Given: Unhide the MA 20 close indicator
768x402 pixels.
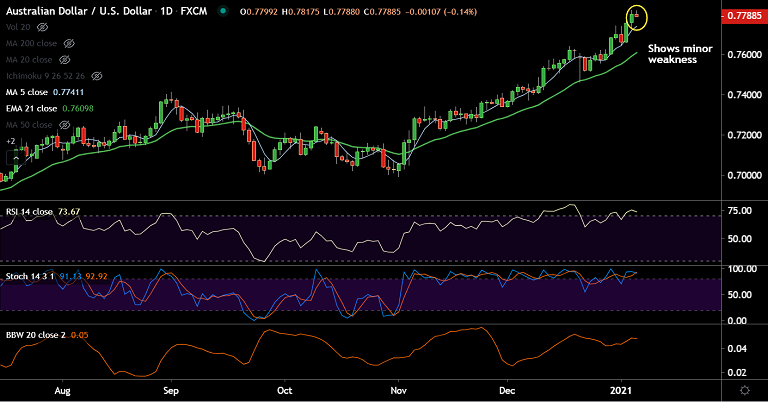Looking at the screenshot, I should (65, 60).
